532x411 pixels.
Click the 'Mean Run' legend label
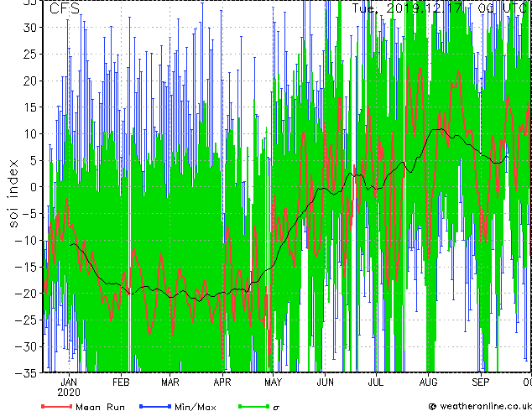pyautogui.click(x=100, y=407)
